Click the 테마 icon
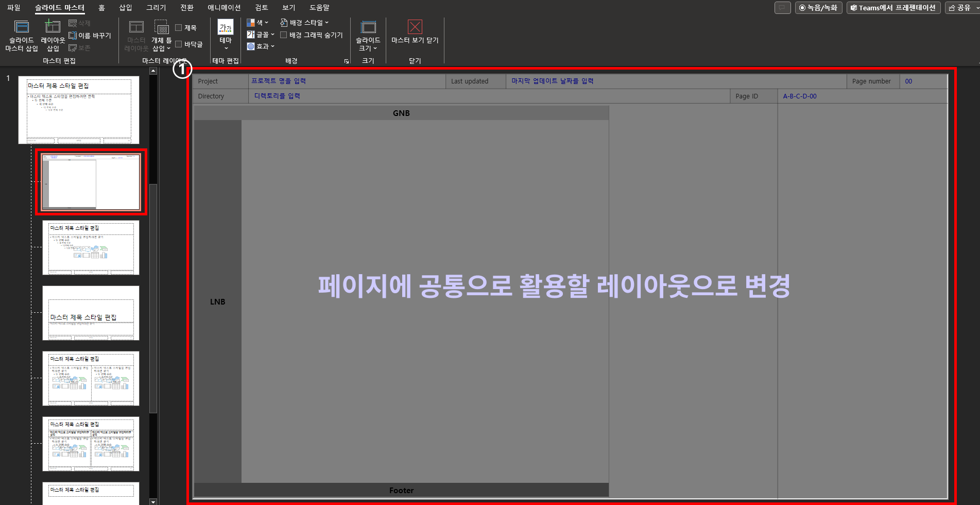980x505 pixels. point(226,27)
